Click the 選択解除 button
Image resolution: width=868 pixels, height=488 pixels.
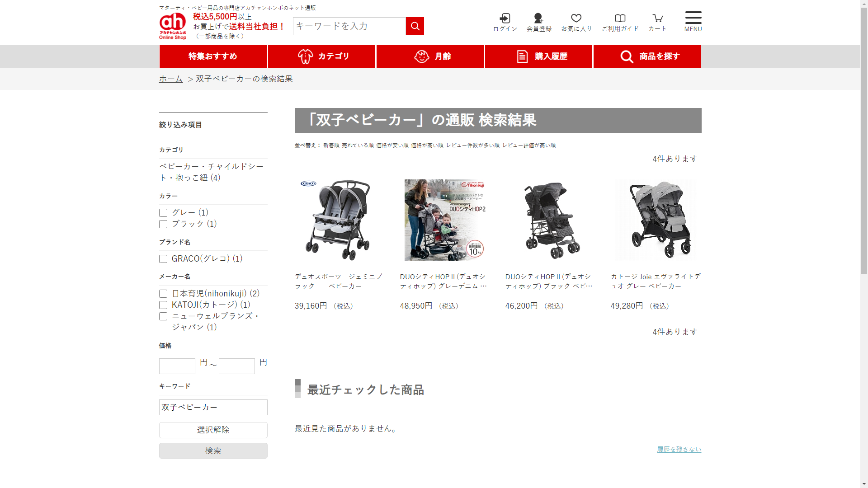[213, 430]
